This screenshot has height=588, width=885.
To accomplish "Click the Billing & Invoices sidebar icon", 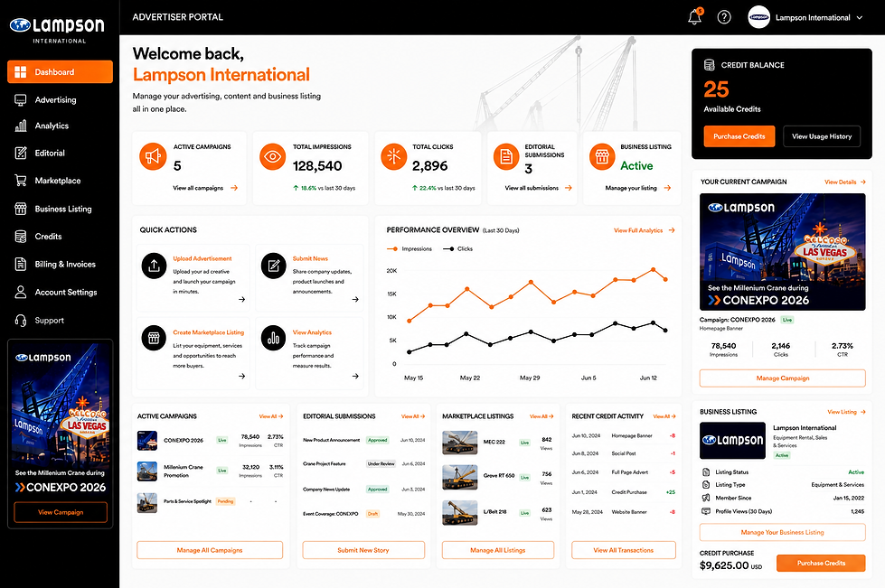I will pyautogui.click(x=20, y=264).
